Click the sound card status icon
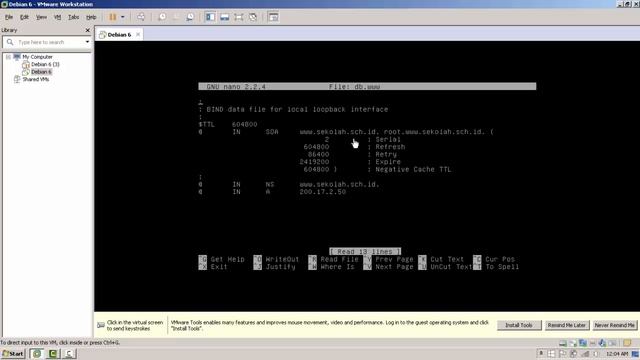The image size is (640, 360). [x=602, y=343]
